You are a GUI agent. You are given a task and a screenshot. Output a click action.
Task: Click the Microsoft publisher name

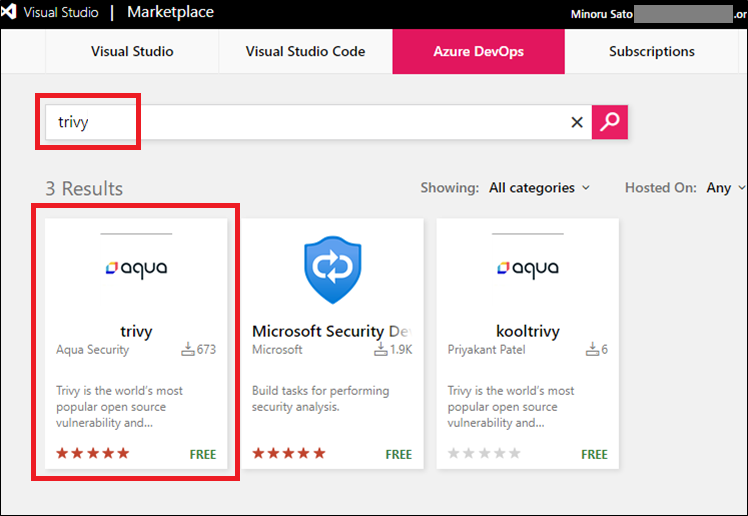pyautogui.click(x=277, y=350)
